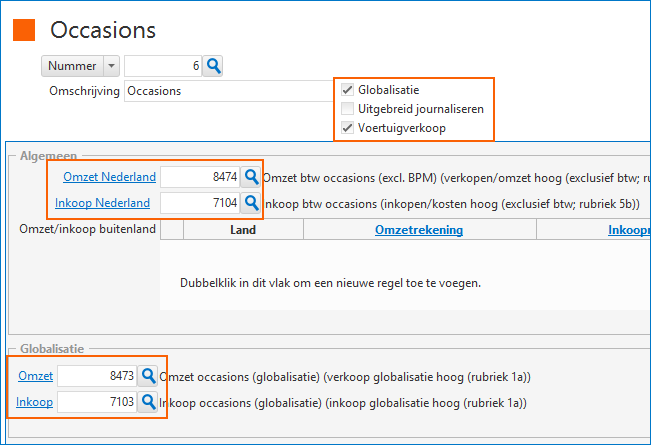Toggle the Voertuigverkoop checkbox
The height and width of the screenshot is (445, 651).
348,128
